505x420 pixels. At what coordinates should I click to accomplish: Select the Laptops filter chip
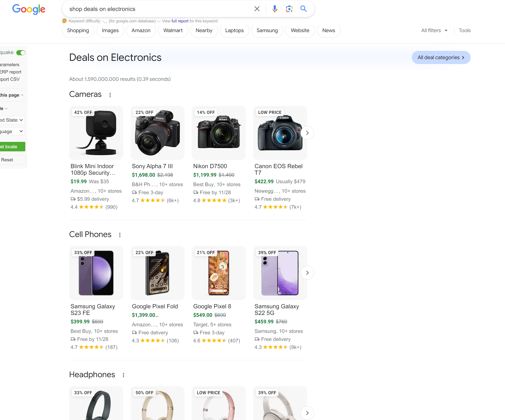tap(234, 31)
